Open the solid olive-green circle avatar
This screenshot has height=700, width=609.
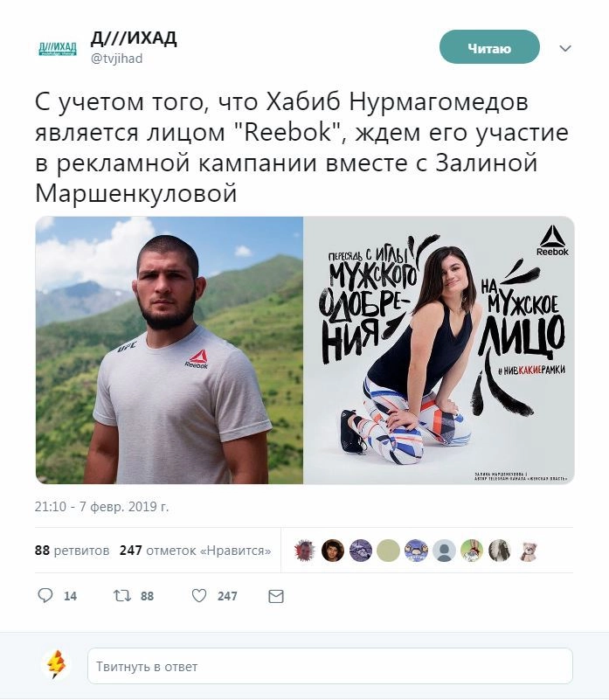[x=389, y=551]
